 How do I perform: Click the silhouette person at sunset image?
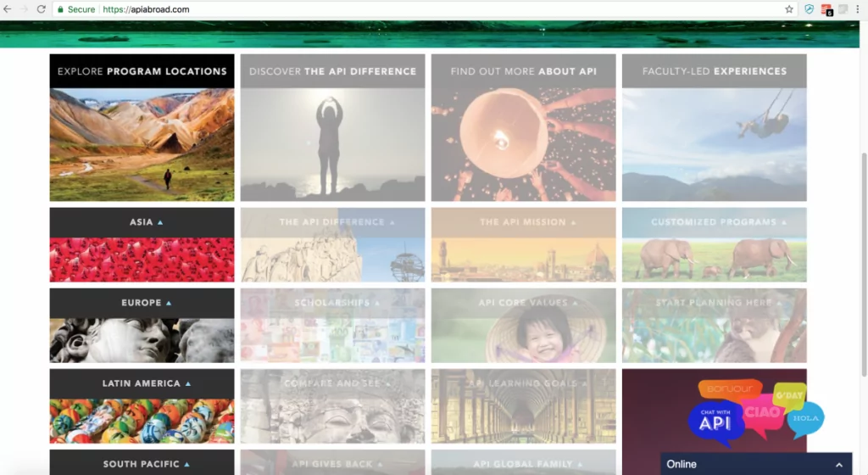pos(332,144)
